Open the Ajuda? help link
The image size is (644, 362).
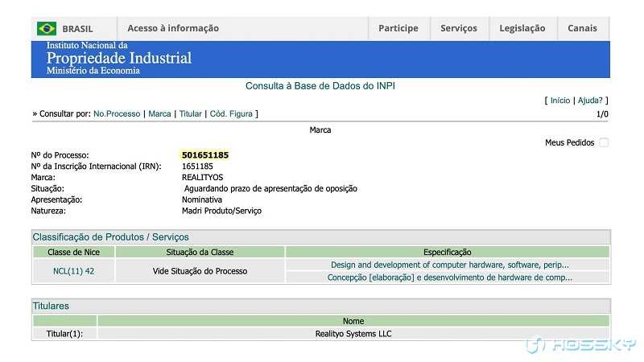(x=590, y=100)
